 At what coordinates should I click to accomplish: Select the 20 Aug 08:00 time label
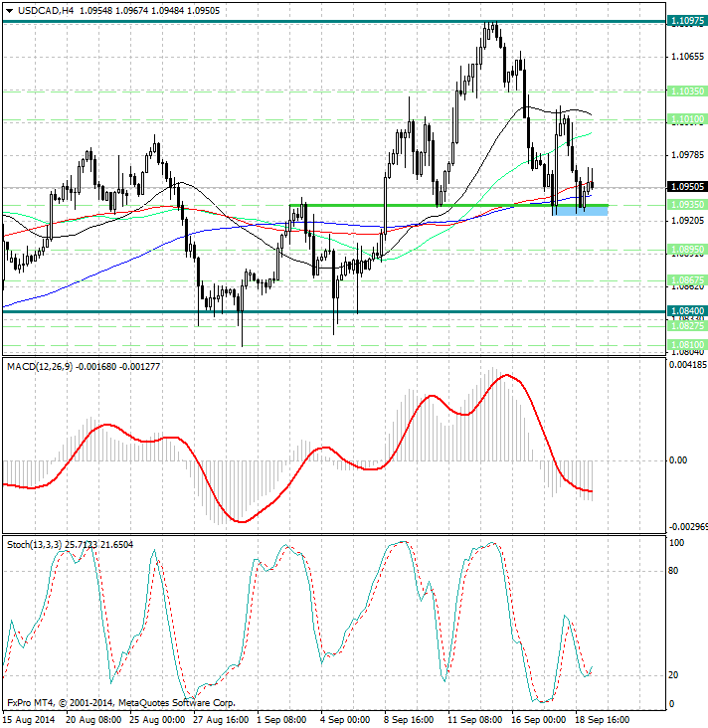93,720
